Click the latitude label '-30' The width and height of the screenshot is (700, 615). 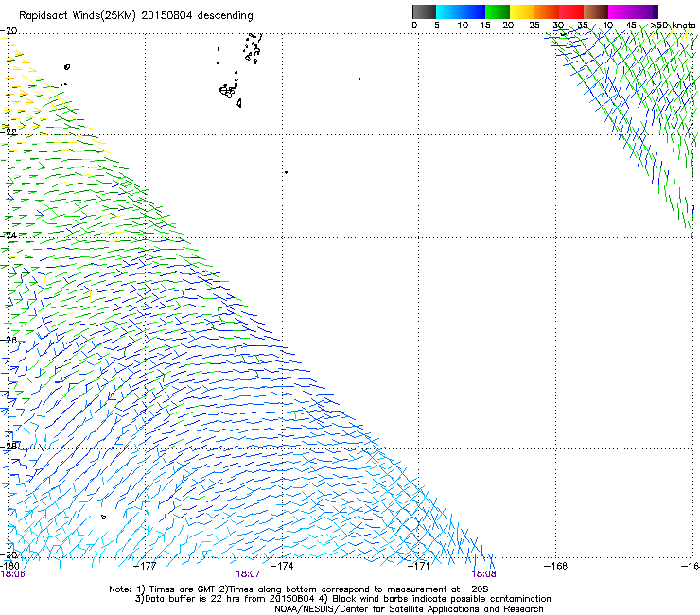click(9, 554)
